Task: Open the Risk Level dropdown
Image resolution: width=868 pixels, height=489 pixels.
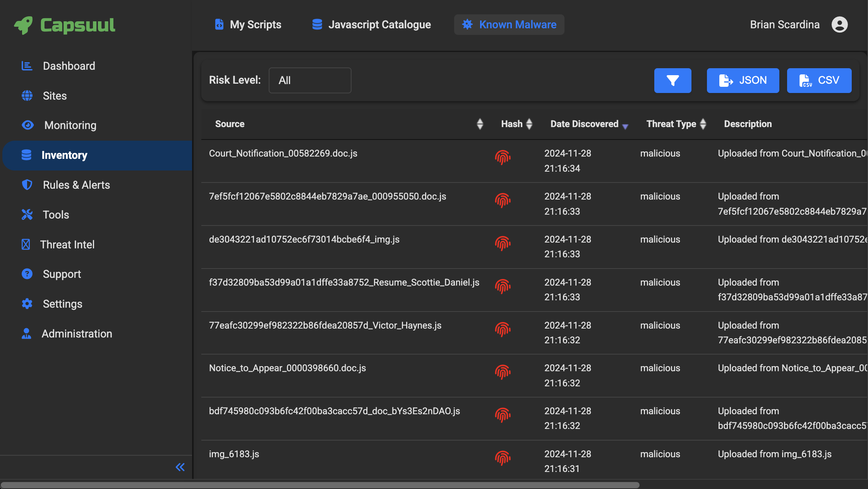Action: coord(310,80)
